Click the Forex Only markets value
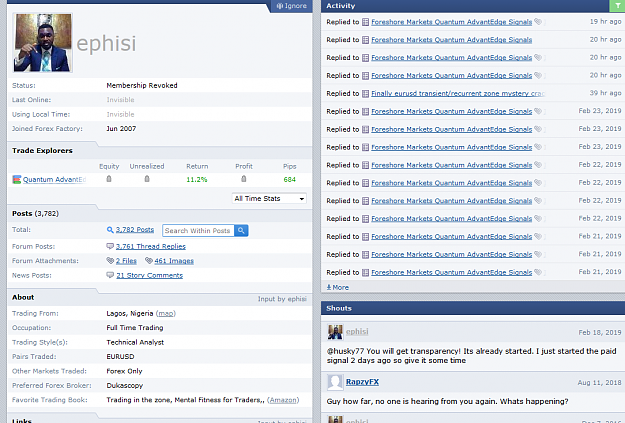Viewport: 625px width, 423px height. pos(124,371)
